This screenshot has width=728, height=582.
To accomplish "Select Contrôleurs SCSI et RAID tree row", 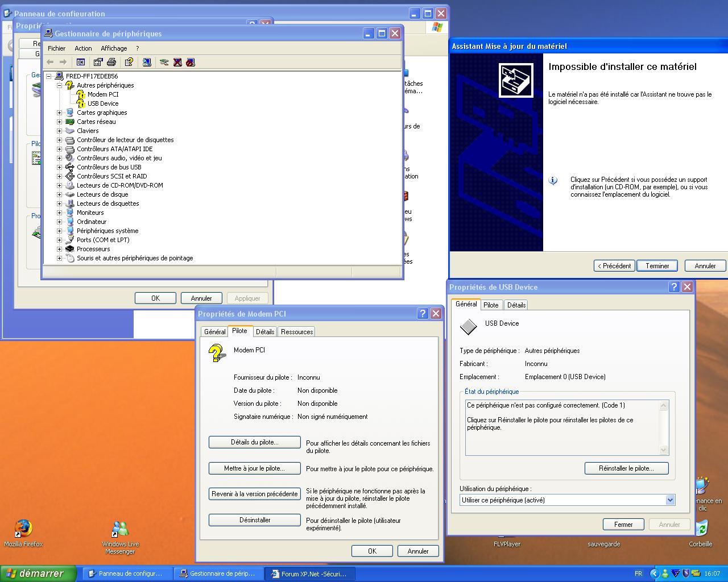I will (112, 176).
